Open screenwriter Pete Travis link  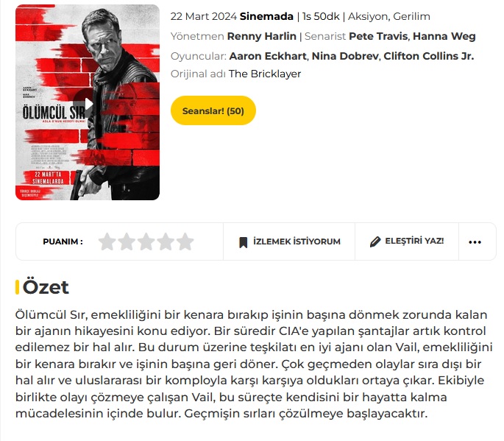point(378,36)
